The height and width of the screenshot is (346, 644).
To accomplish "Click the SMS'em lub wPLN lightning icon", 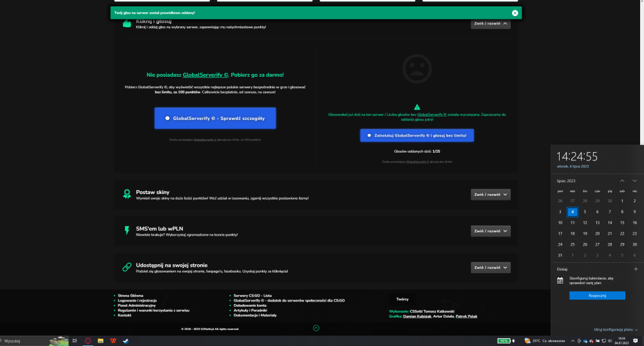I will (127, 231).
